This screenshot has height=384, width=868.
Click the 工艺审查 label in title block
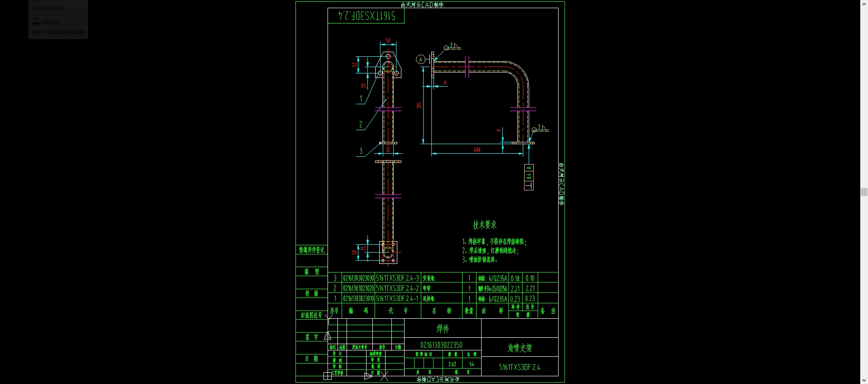click(338, 373)
